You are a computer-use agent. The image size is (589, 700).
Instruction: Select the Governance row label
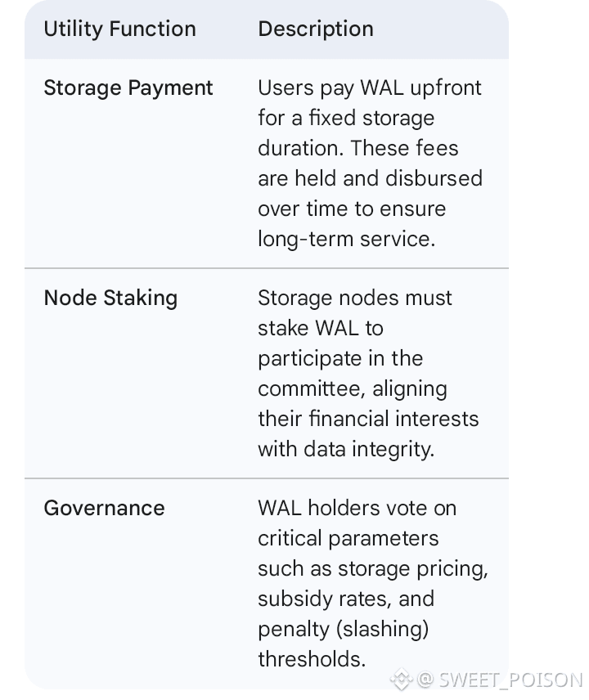(105, 508)
